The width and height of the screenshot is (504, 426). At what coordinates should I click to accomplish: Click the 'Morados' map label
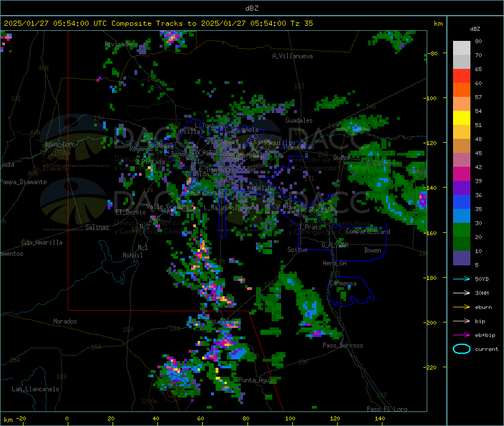(x=66, y=321)
